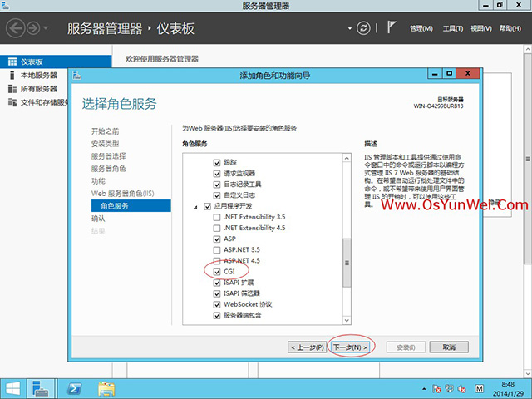This screenshot has width=532, height=399.
Task: Click the back navigation arrow in Server Manager
Action: pyautogui.click(x=15, y=28)
